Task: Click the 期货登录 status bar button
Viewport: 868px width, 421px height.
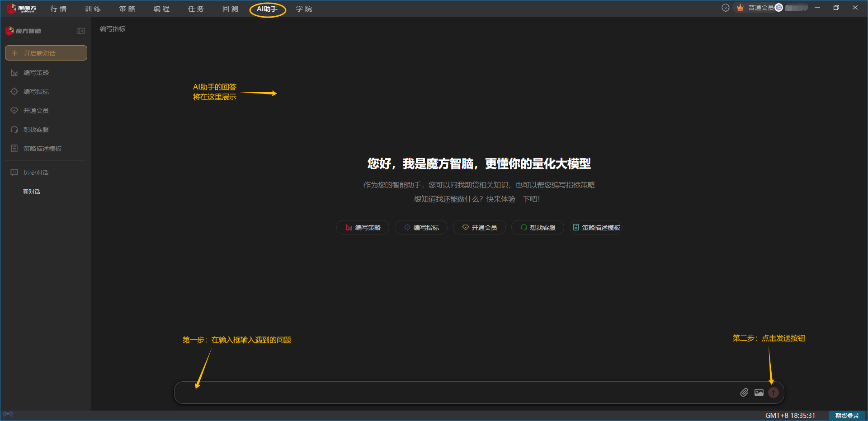Action: pos(847,416)
